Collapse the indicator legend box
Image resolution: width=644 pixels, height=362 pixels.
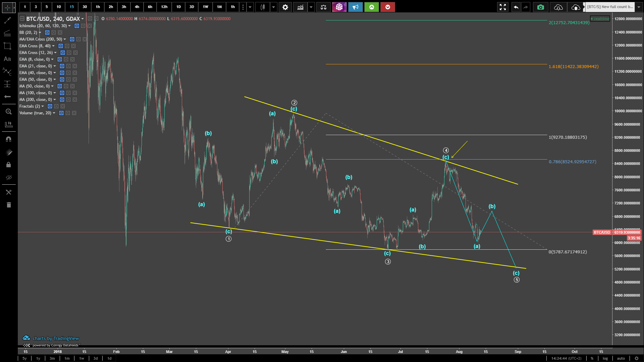click(22, 19)
